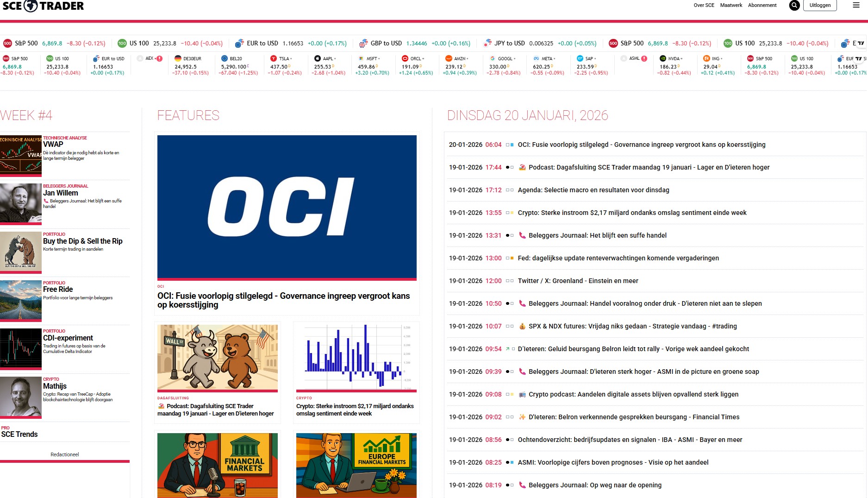Open the GOOGL stock ticker
This screenshot has width=868, height=498.
(504, 65)
